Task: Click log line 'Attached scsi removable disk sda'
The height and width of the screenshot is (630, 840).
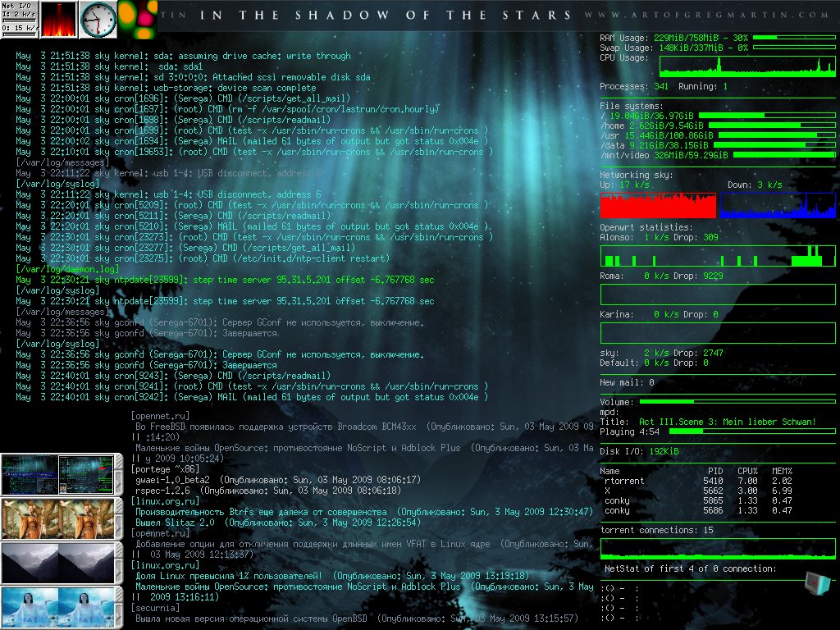Action: [x=194, y=77]
